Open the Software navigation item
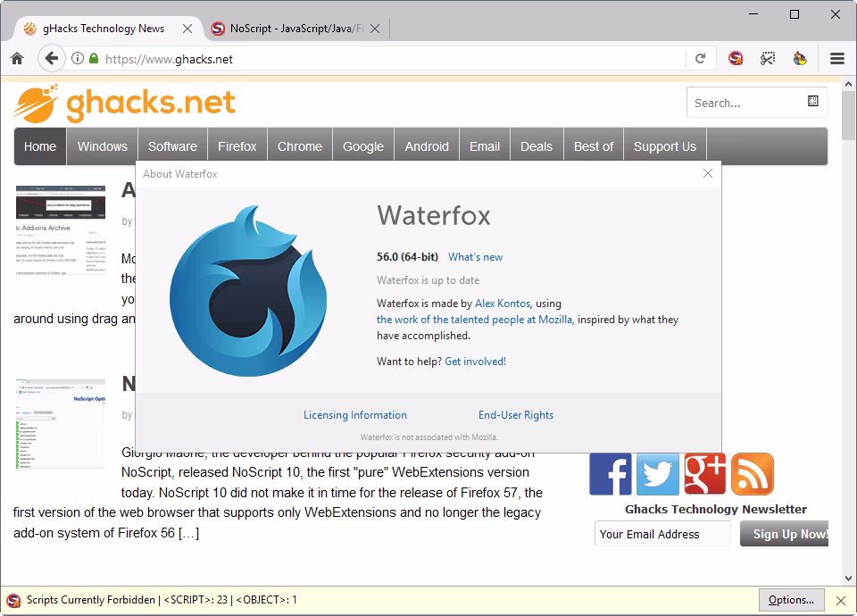 pos(172,146)
